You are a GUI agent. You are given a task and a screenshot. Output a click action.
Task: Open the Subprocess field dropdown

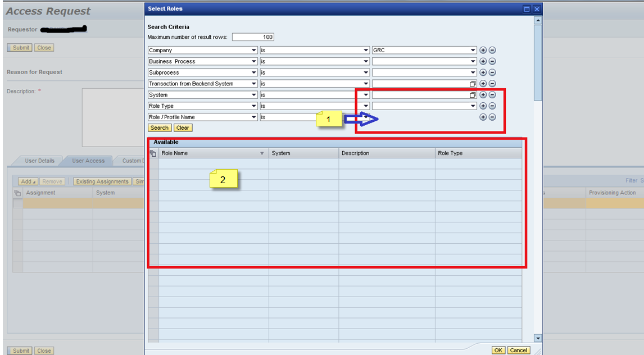tap(254, 72)
